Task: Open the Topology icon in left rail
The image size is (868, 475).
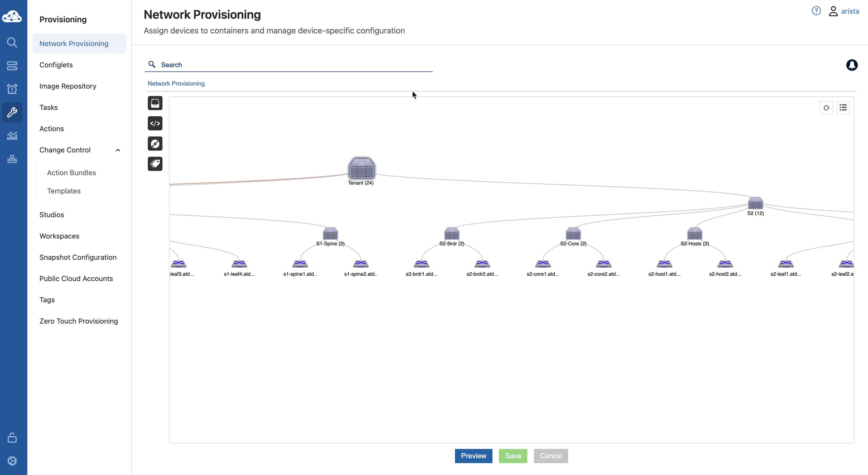Action: click(x=12, y=159)
